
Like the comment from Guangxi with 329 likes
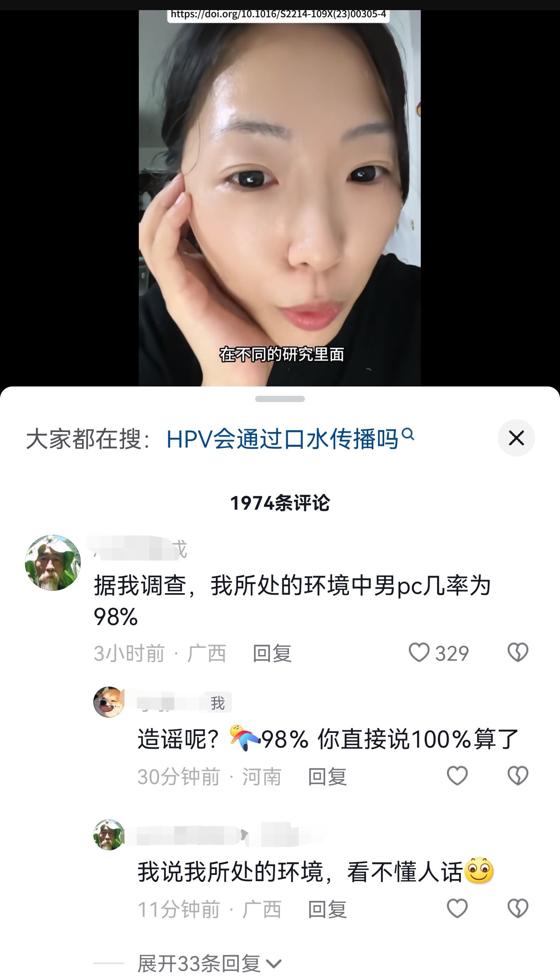pyautogui.click(x=419, y=653)
